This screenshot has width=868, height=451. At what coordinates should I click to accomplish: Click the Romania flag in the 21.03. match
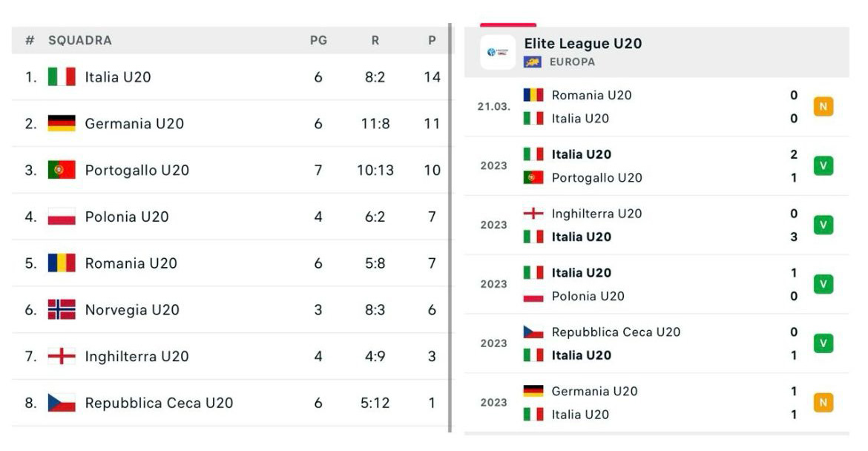click(x=533, y=95)
